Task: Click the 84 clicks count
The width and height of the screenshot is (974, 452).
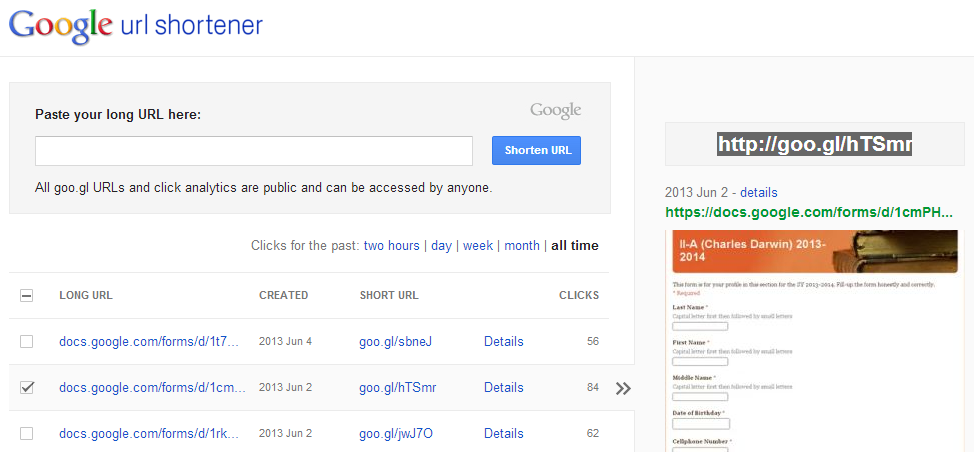Action: click(593, 387)
